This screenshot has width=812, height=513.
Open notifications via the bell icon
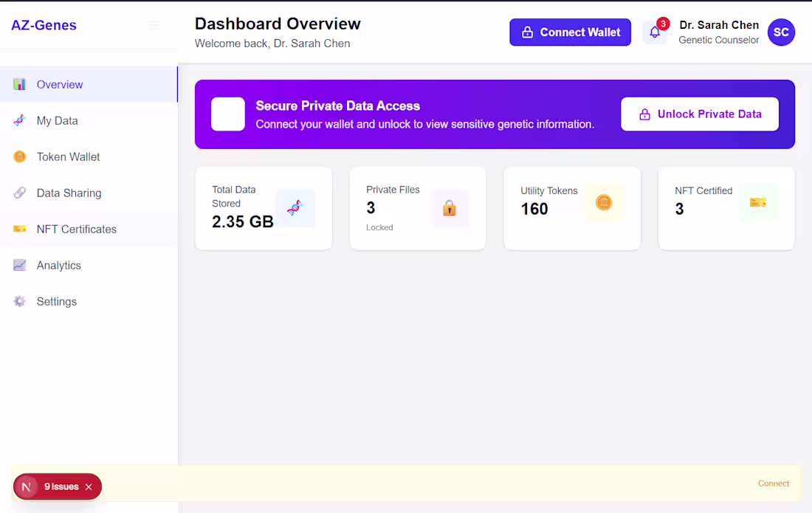[x=656, y=32]
